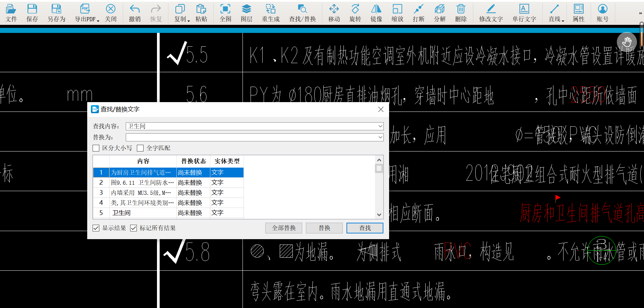Open the 导出PDF dropdown arrow

tap(98, 20)
